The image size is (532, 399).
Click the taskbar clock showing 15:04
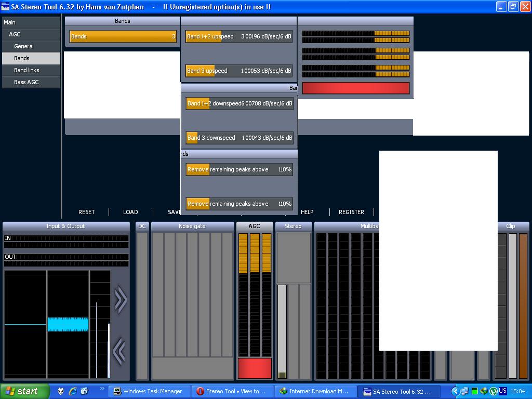[x=518, y=391]
